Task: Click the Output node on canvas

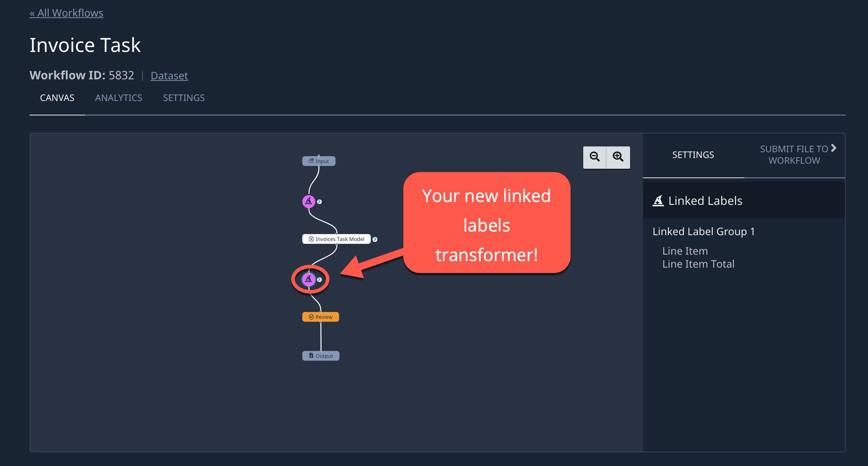Action: coord(320,356)
